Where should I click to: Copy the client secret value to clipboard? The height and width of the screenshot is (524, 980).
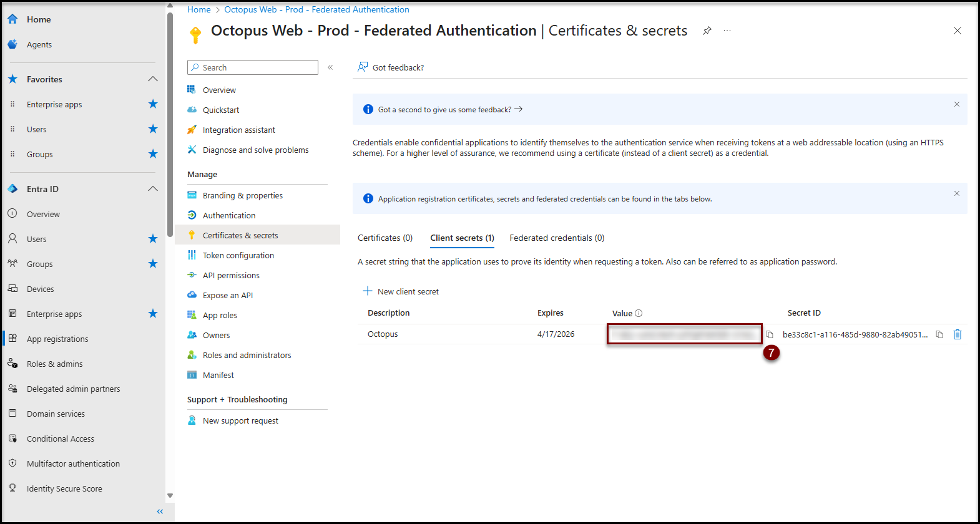click(x=770, y=334)
